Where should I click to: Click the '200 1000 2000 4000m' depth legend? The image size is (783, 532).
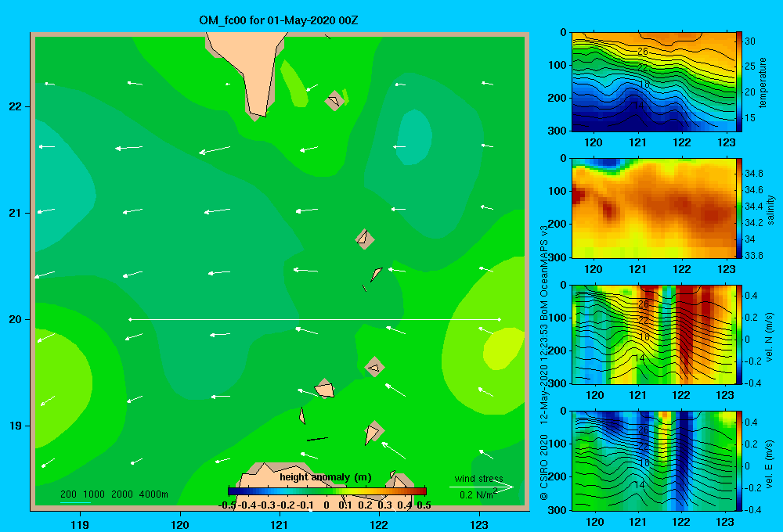114,494
